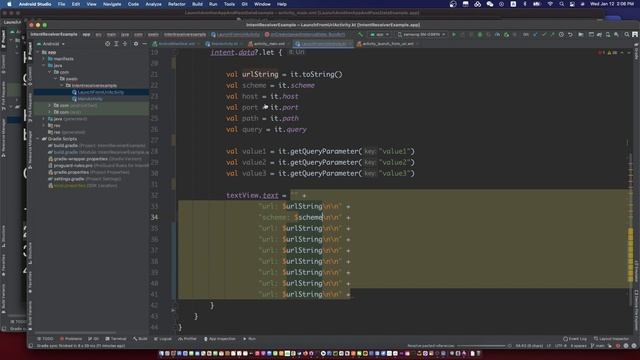
Task: Collapse the Gradle Scripts node
Action: (x=38, y=139)
